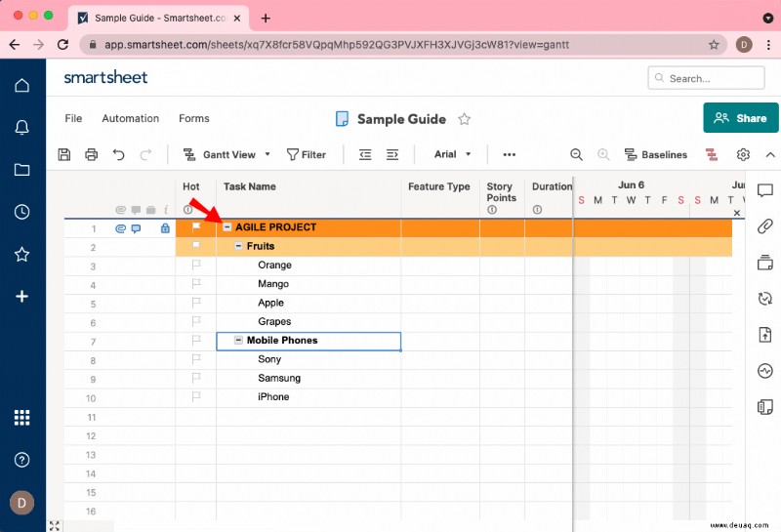Image resolution: width=781 pixels, height=532 pixels.
Task: Open Proofs icon on right rail
Action: click(765, 262)
